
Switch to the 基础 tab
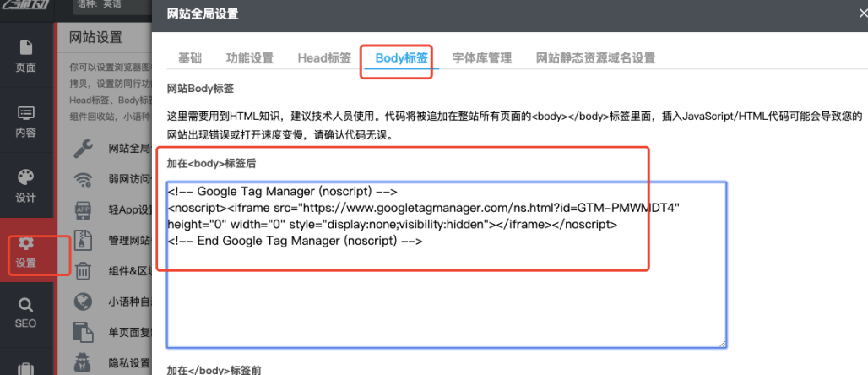click(190, 58)
